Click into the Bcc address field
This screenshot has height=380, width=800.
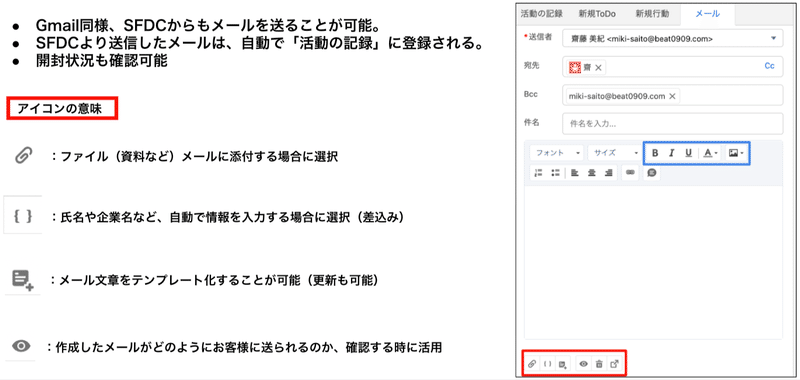[672, 96]
